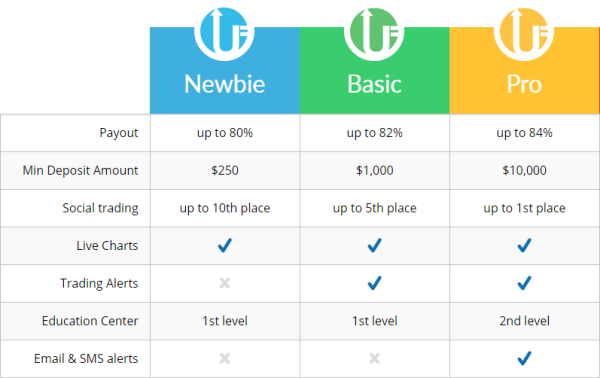Click the '2nd level' Education Center cell
600x378 pixels.
click(x=524, y=321)
